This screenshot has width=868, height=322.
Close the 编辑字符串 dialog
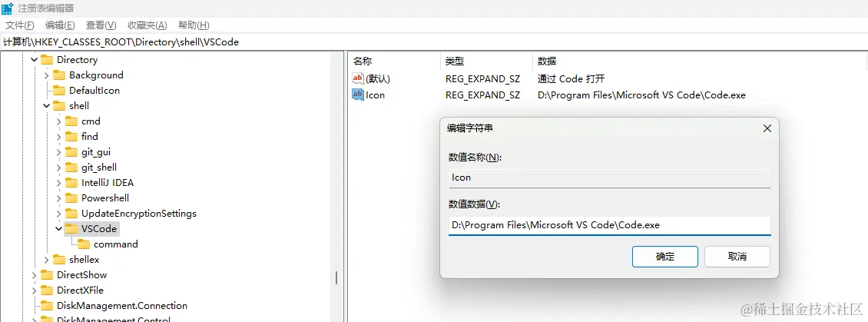[767, 128]
